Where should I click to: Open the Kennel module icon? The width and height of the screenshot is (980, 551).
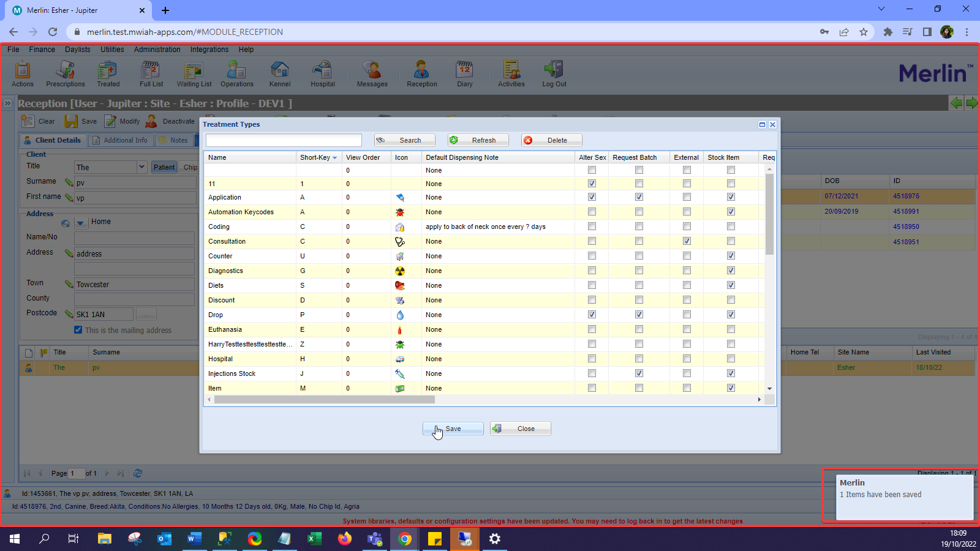click(280, 73)
